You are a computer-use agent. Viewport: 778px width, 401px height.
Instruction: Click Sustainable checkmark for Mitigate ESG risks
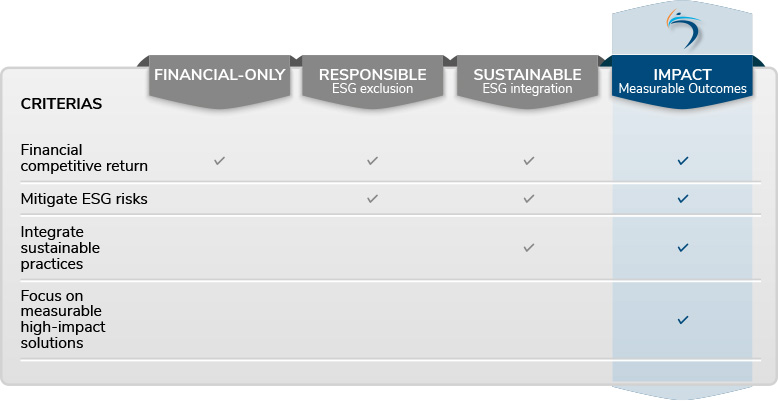(x=529, y=199)
